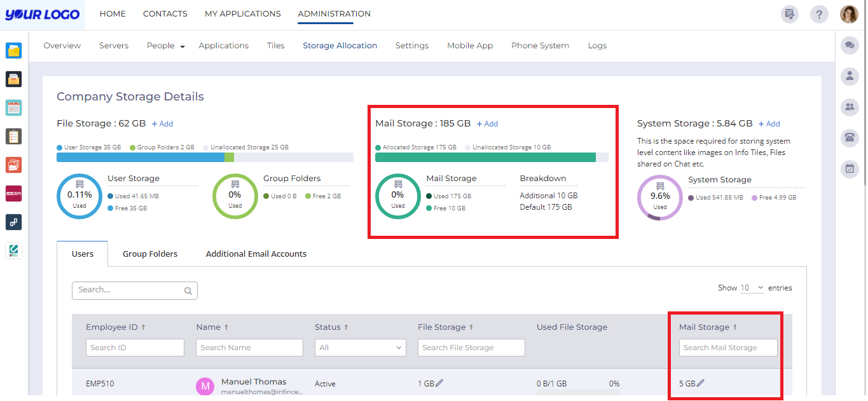Select the Calendar icon in the sidebar
Screen dimensions: 868x401
pyautogui.click(x=13, y=107)
